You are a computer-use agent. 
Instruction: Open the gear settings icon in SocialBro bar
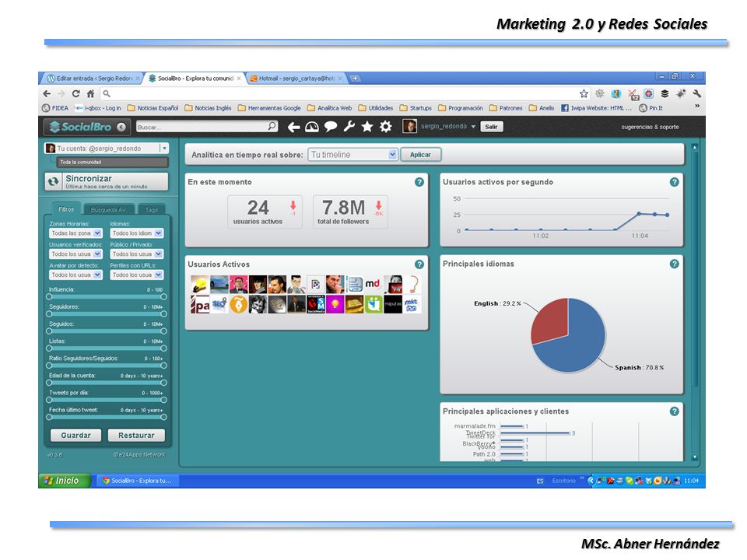[x=386, y=127]
